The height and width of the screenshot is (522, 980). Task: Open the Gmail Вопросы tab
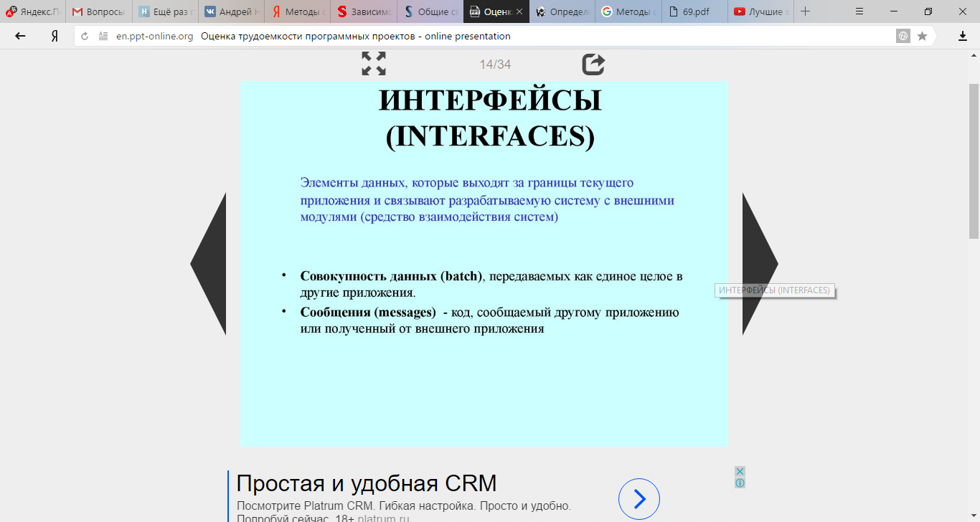click(99, 11)
